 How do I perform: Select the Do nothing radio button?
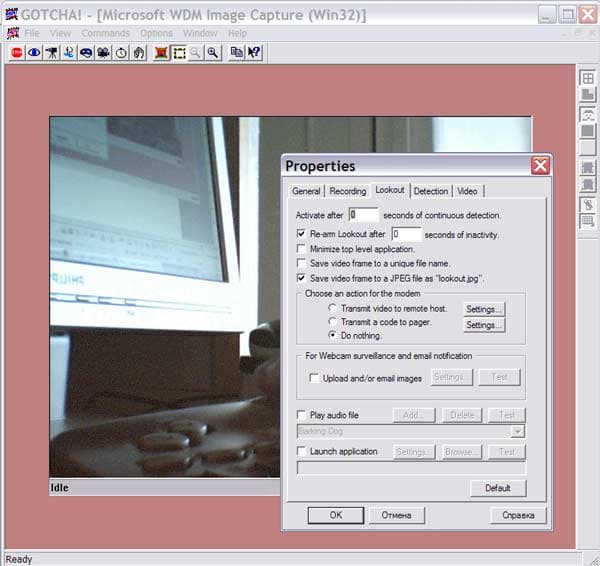click(x=333, y=335)
